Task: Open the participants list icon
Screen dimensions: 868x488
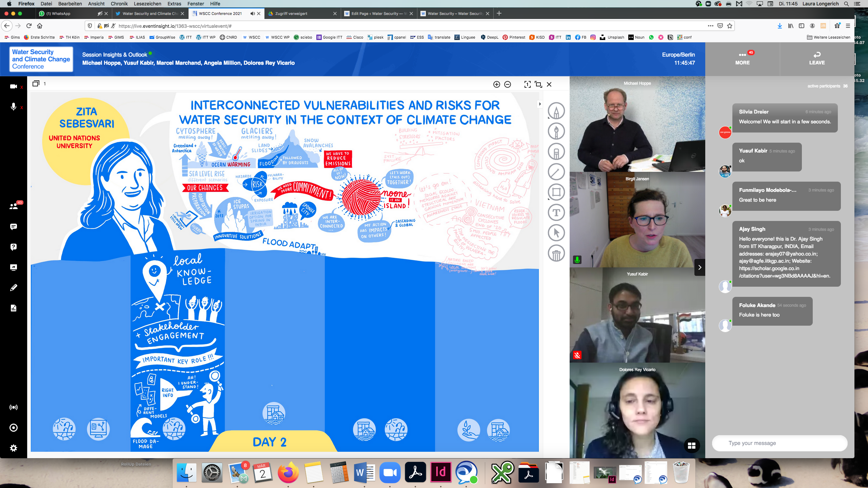Action: coord(14,206)
